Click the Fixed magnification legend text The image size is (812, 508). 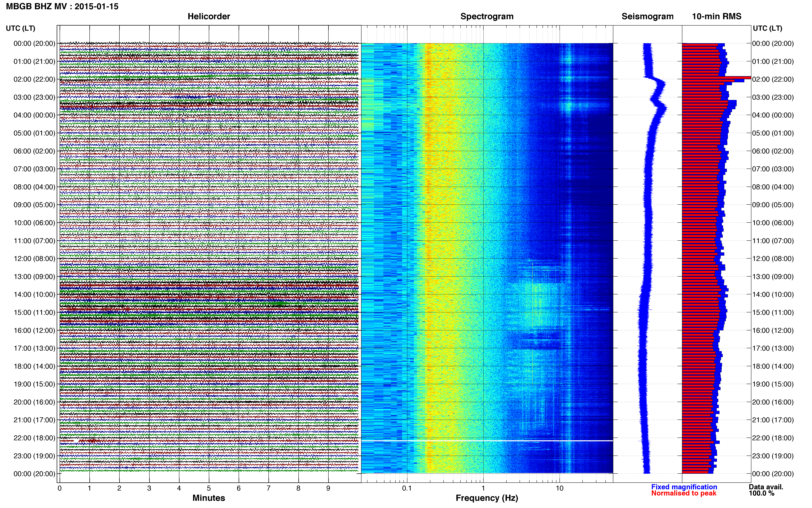[684, 487]
